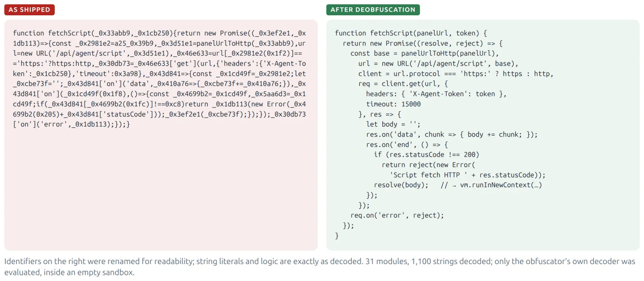The image size is (644, 281).
Task: Click obfuscated line starting "='https:'?https:http"
Action: [x=159, y=63]
